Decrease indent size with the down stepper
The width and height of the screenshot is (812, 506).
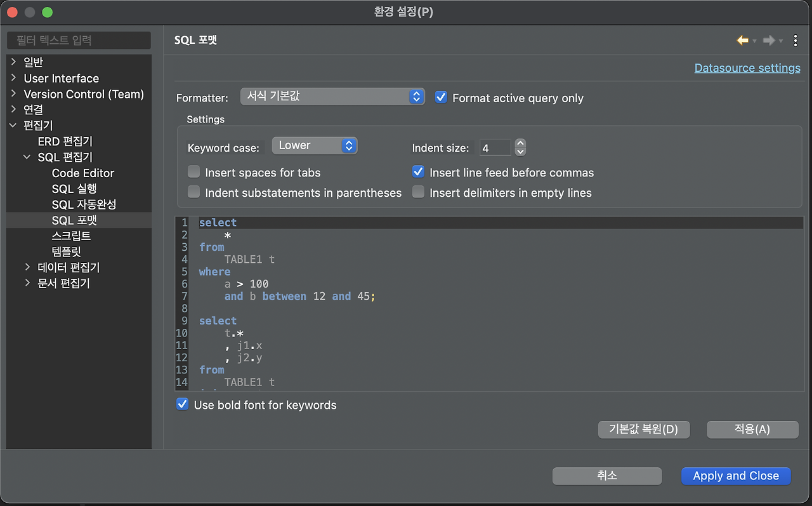[520, 152]
